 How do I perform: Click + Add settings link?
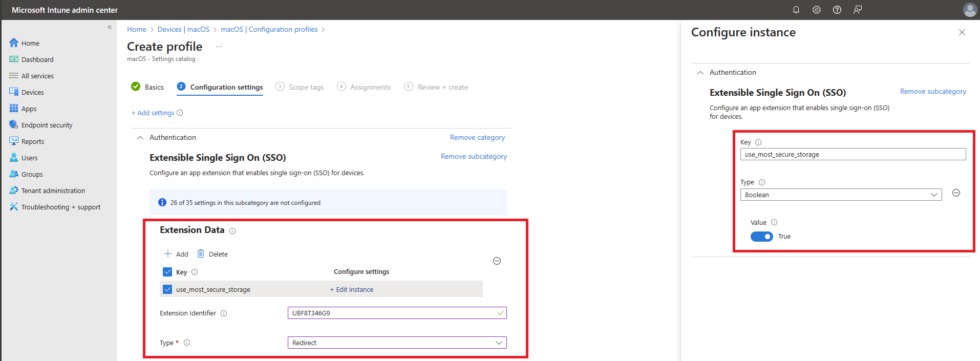153,113
